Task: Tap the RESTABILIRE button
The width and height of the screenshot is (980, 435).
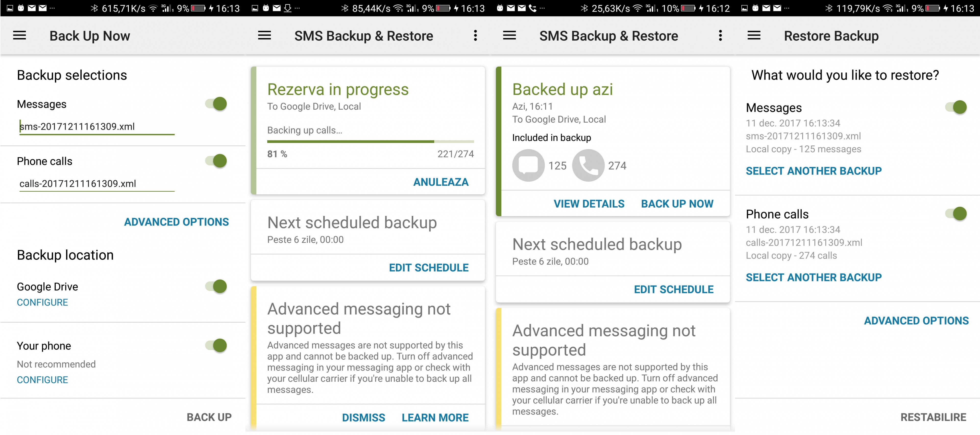Action: (x=933, y=418)
